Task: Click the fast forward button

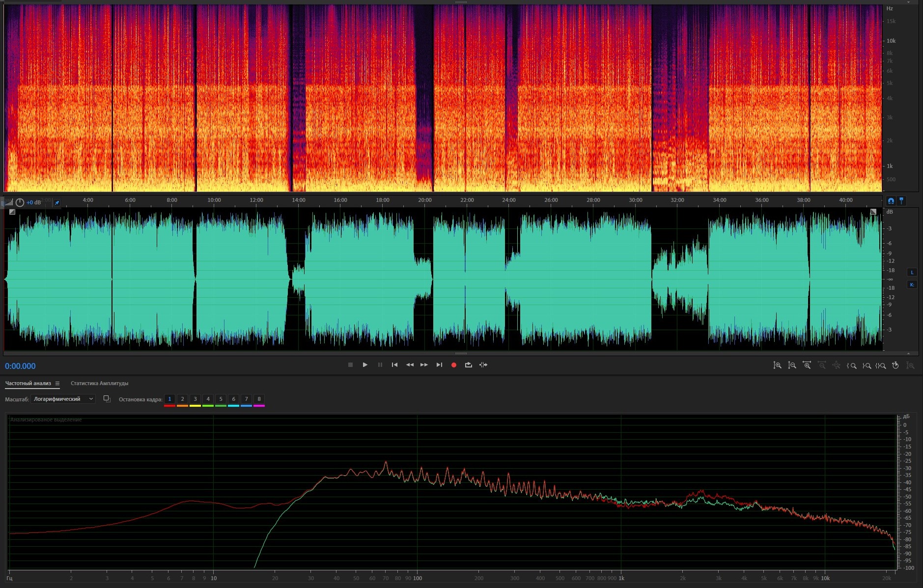Action: click(424, 365)
